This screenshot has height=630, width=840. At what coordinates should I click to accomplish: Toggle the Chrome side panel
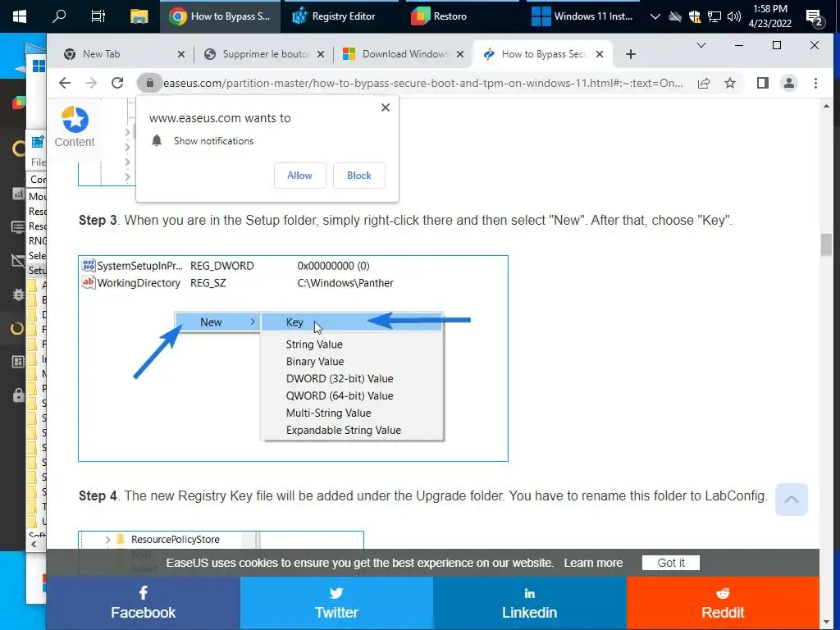[x=762, y=83]
